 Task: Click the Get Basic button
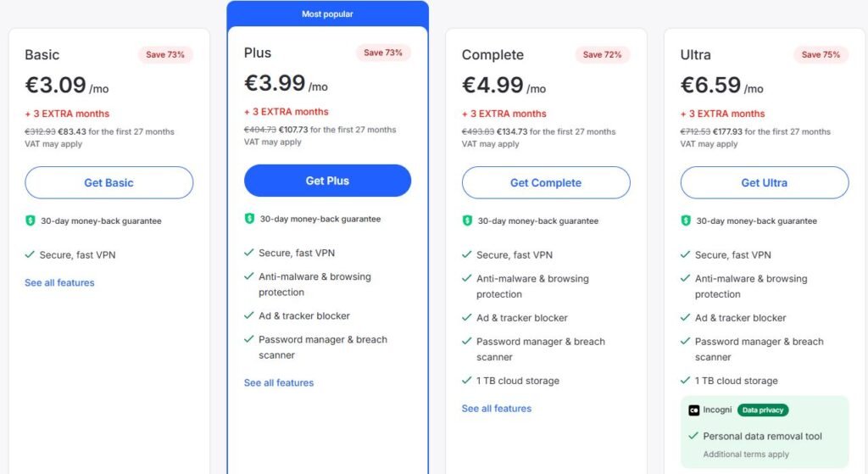pyautogui.click(x=109, y=183)
